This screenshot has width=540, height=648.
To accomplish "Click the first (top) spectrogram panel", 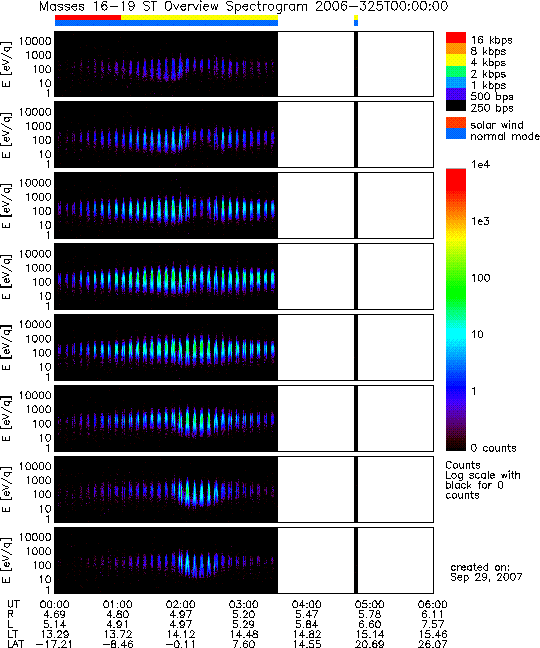I will point(244,64).
